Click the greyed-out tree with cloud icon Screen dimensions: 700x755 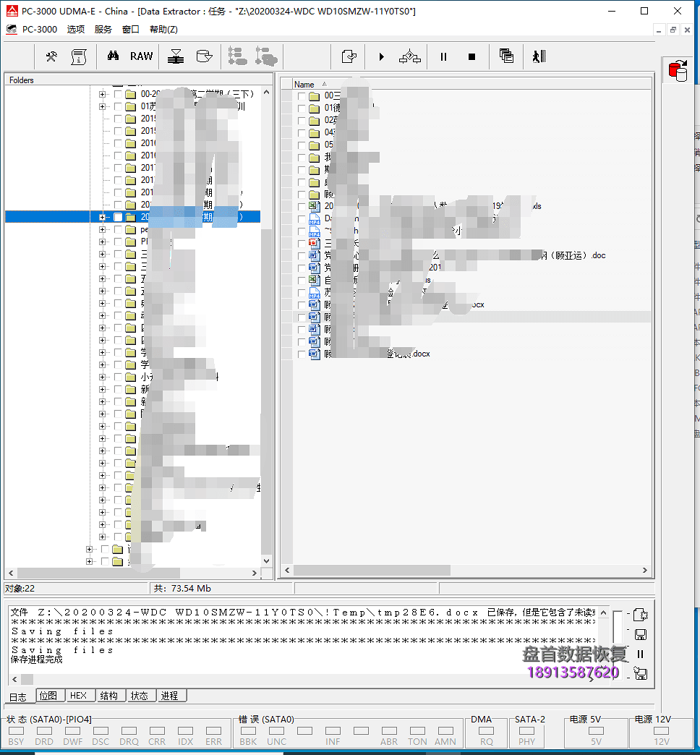pyautogui.click(x=266, y=56)
